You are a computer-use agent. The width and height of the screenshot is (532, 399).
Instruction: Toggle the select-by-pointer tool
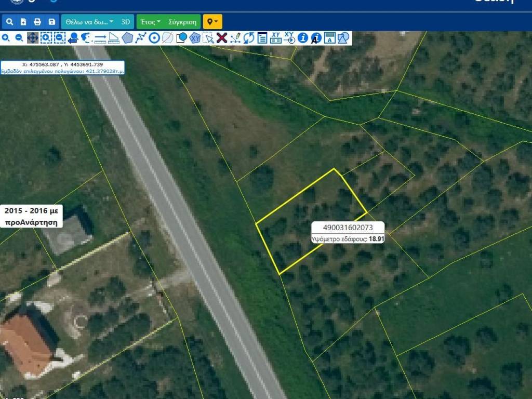click(208, 38)
